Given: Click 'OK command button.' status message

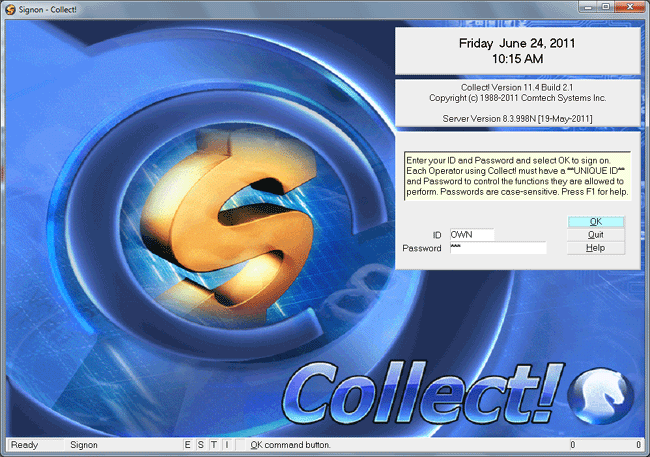Looking at the screenshot, I should (291, 445).
